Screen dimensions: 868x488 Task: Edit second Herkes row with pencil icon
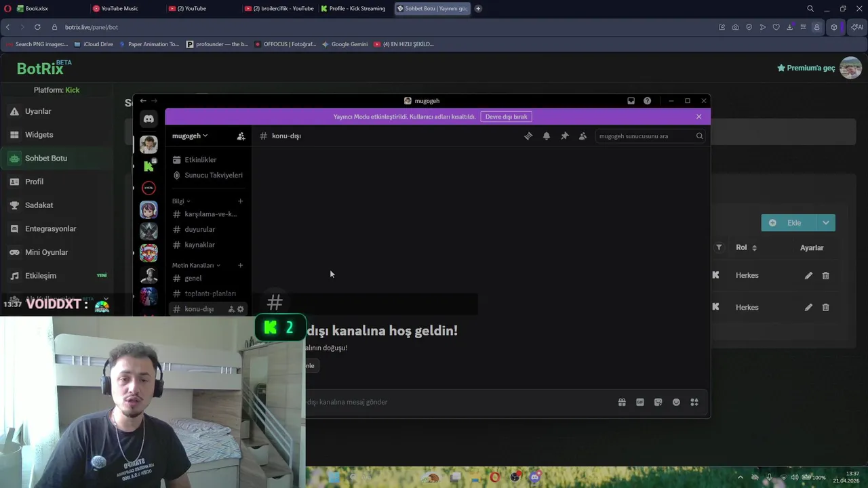(808, 308)
